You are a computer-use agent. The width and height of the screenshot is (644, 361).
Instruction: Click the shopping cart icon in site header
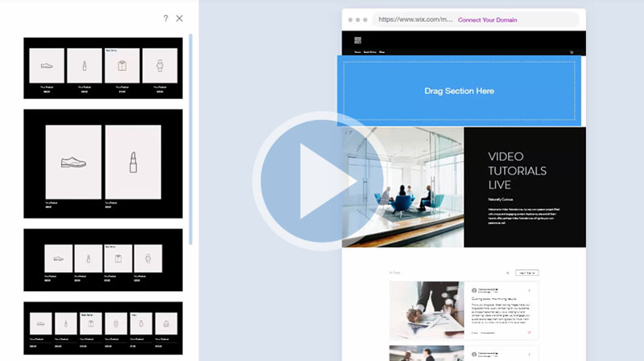572,51
